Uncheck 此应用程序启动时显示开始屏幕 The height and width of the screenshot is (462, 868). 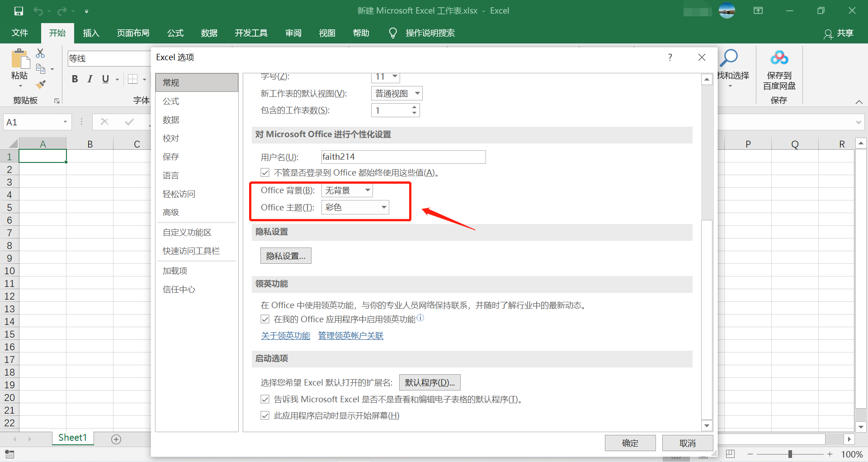click(264, 415)
